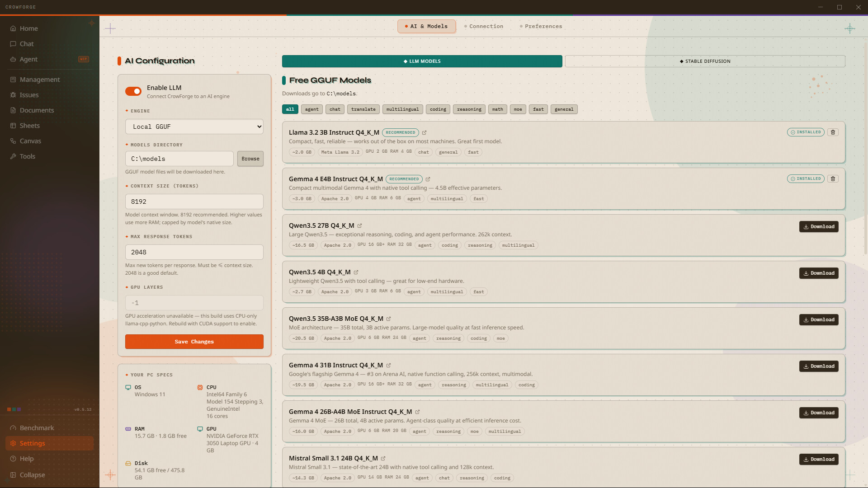This screenshot has height=488, width=868.
Task: Open external link for Gemma 4 E4B
Action: [428, 179]
